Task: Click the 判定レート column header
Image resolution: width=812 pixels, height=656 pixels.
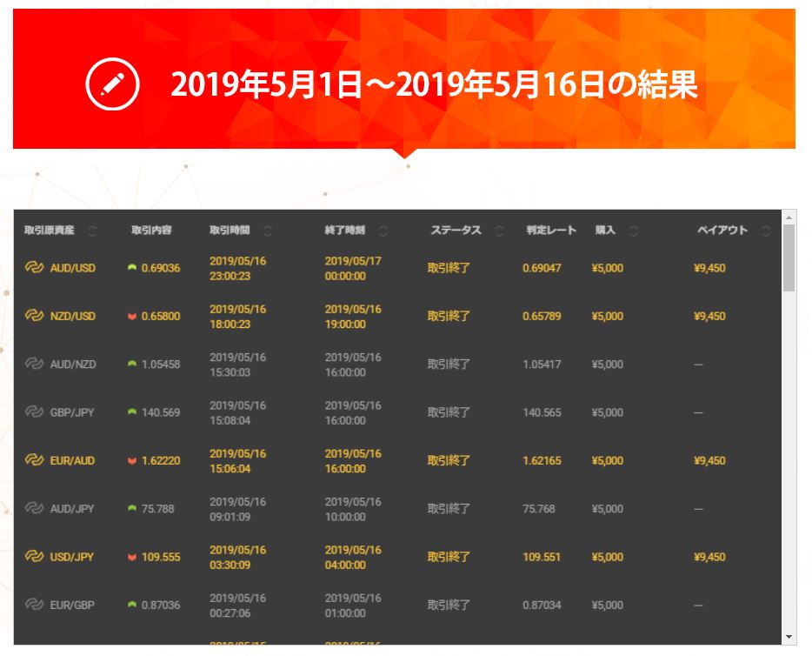Action: [551, 230]
